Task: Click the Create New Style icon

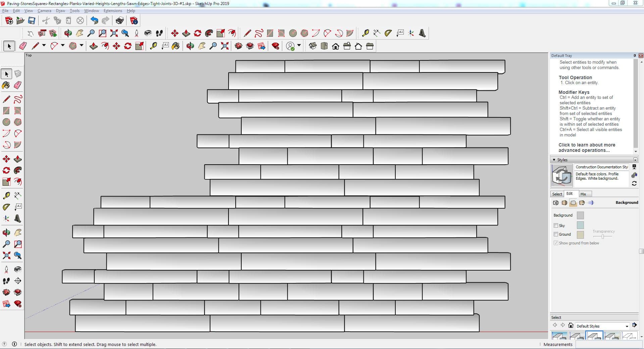Action: click(634, 175)
